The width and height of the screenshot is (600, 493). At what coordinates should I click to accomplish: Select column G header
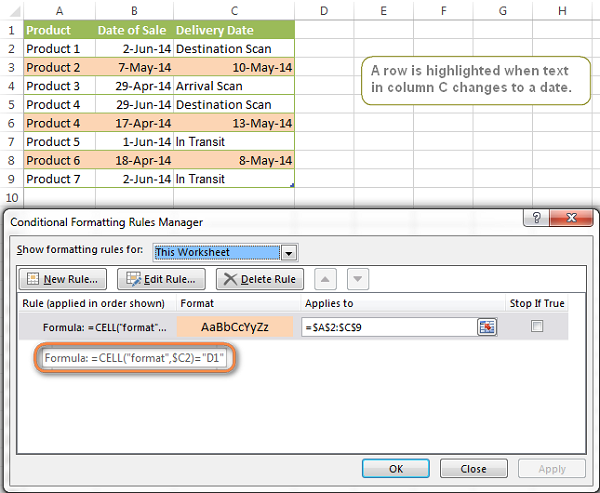coord(503,11)
